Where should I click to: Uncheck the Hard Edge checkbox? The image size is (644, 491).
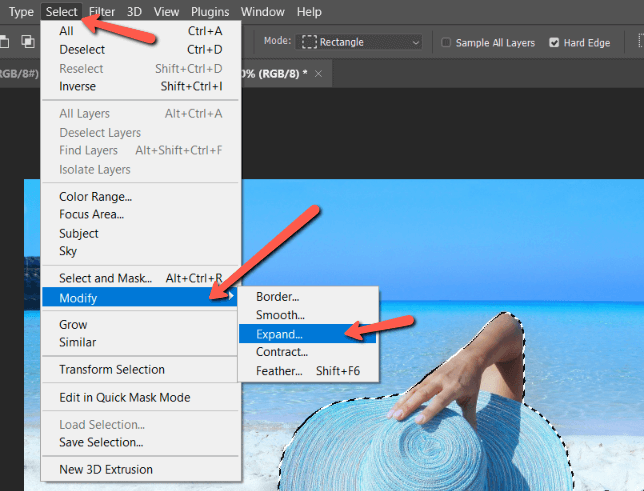[556, 43]
